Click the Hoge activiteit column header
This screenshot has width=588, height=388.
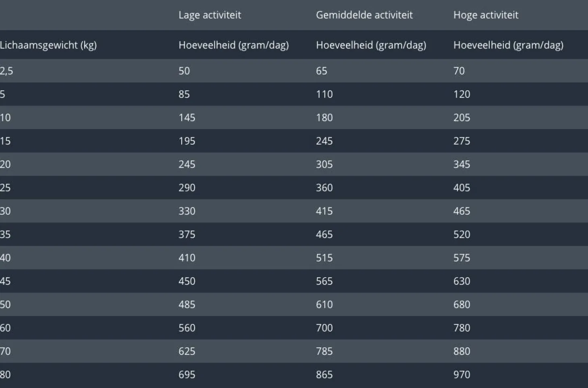tap(486, 15)
